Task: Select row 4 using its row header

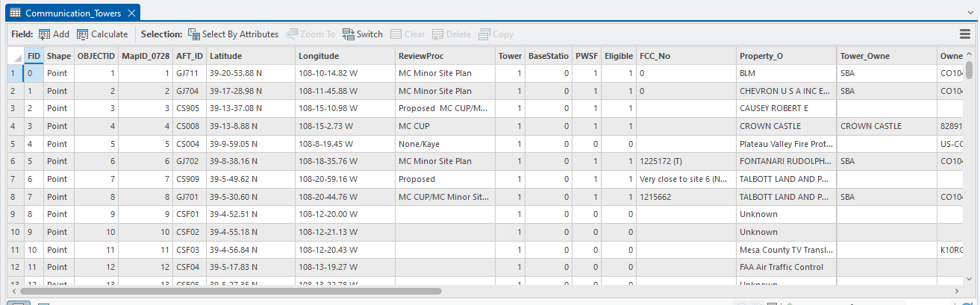Action: tap(12, 126)
